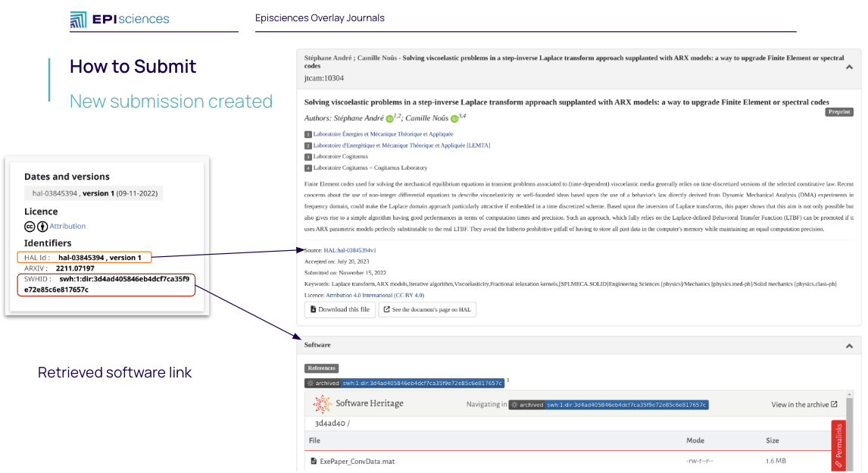Follow the HAL:hal-03845394v1 source link
This screenshot has width=868, height=473.
(x=350, y=250)
